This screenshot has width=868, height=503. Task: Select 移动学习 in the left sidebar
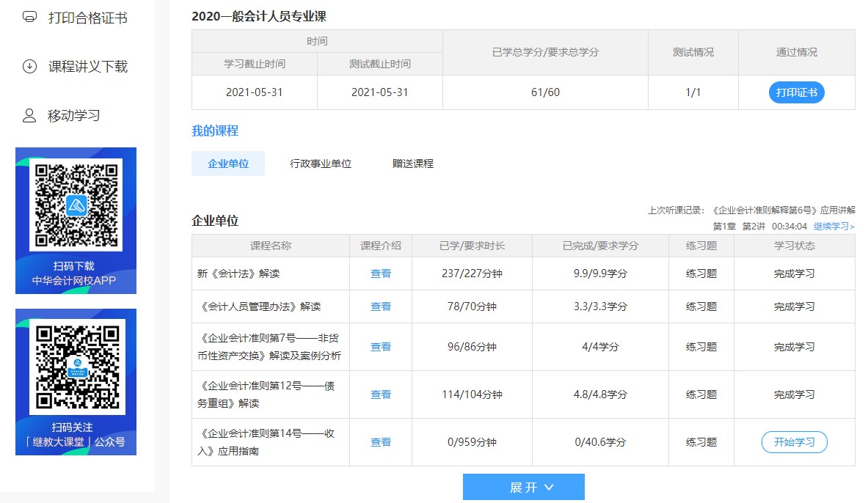pos(73,115)
